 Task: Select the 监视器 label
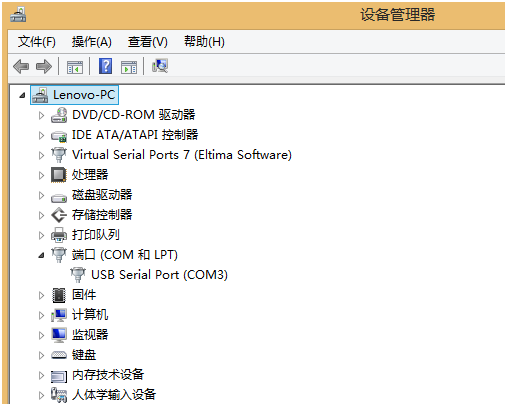coord(90,335)
